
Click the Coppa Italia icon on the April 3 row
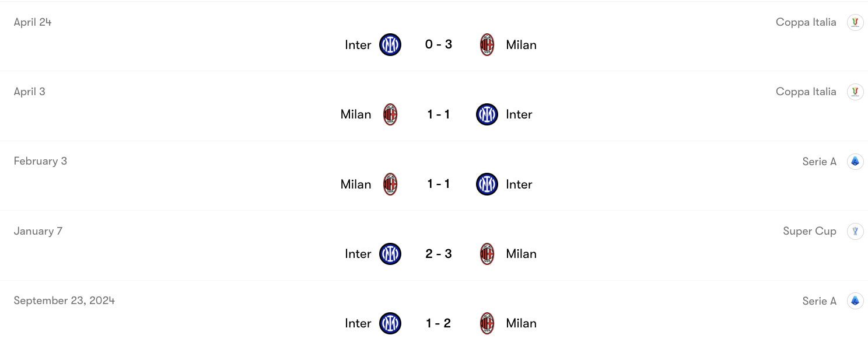click(x=855, y=92)
